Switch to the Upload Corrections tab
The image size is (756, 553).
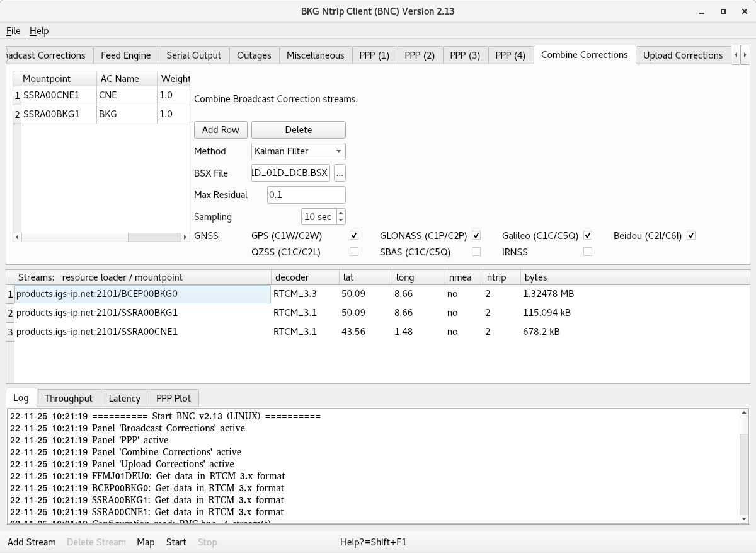[x=683, y=55]
